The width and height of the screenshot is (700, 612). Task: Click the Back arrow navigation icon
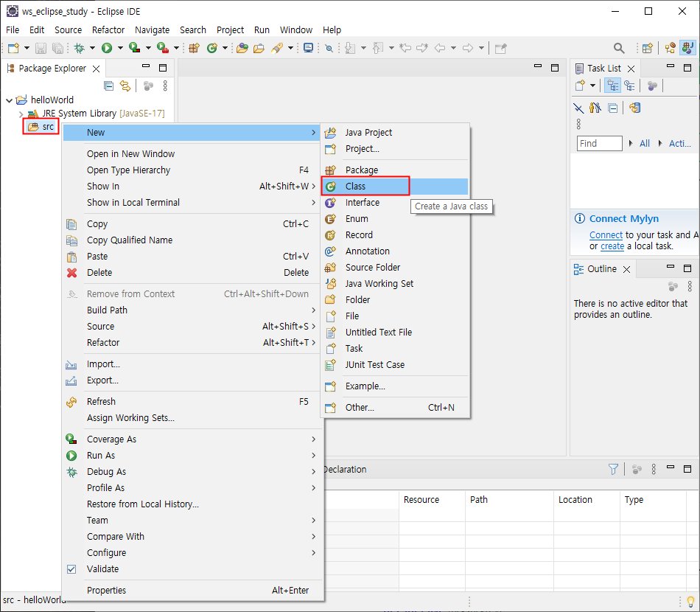click(440, 48)
